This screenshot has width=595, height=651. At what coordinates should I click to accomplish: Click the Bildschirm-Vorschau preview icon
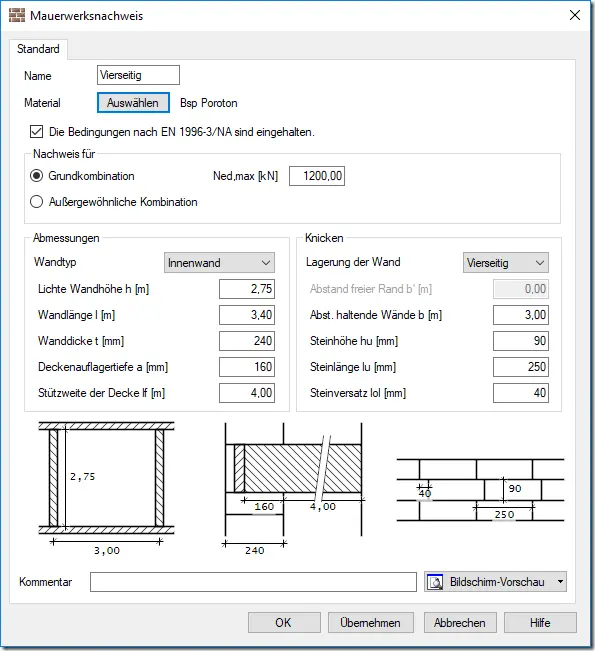[x=435, y=582]
